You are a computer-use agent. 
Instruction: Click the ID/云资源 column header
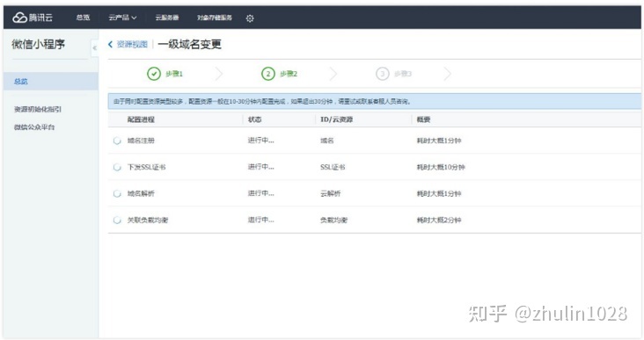click(336, 119)
